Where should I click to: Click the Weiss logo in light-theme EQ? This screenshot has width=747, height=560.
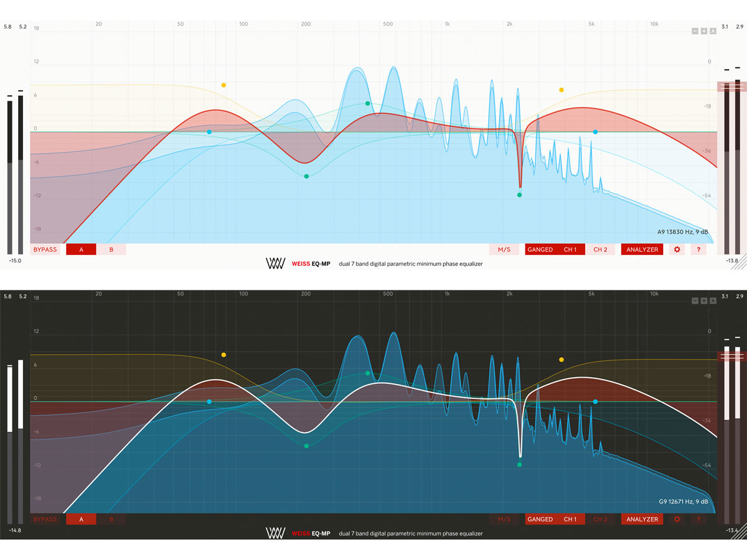click(x=275, y=263)
